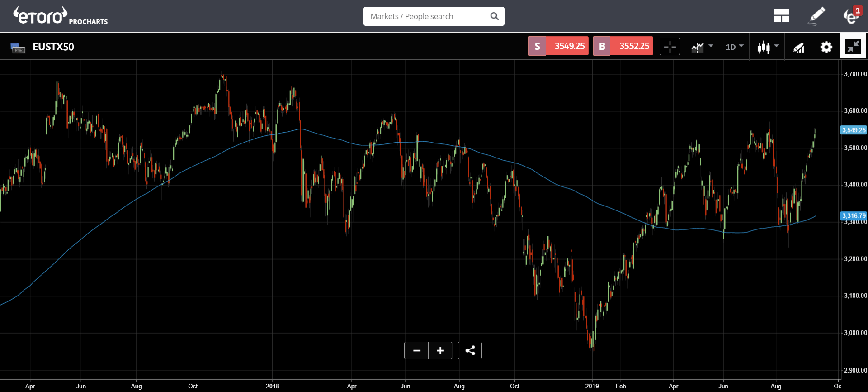Select the EUSTX50 instrument label

53,47
